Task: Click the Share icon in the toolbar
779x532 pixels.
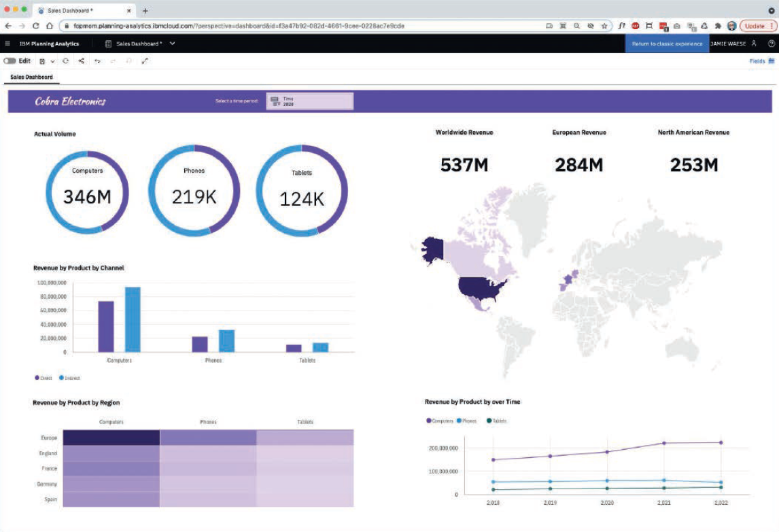Action: tap(82, 60)
